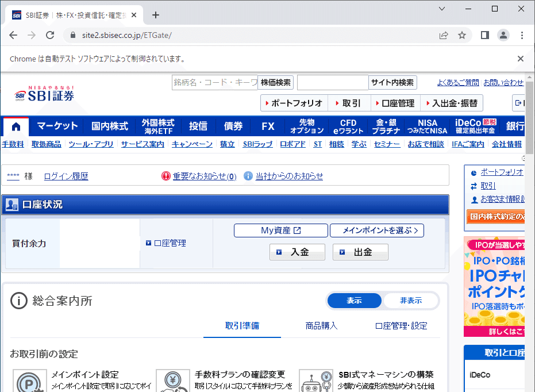535x392 pixels.
Task: Go back using the browser back arrow
Action: click(x=13, y=35)
